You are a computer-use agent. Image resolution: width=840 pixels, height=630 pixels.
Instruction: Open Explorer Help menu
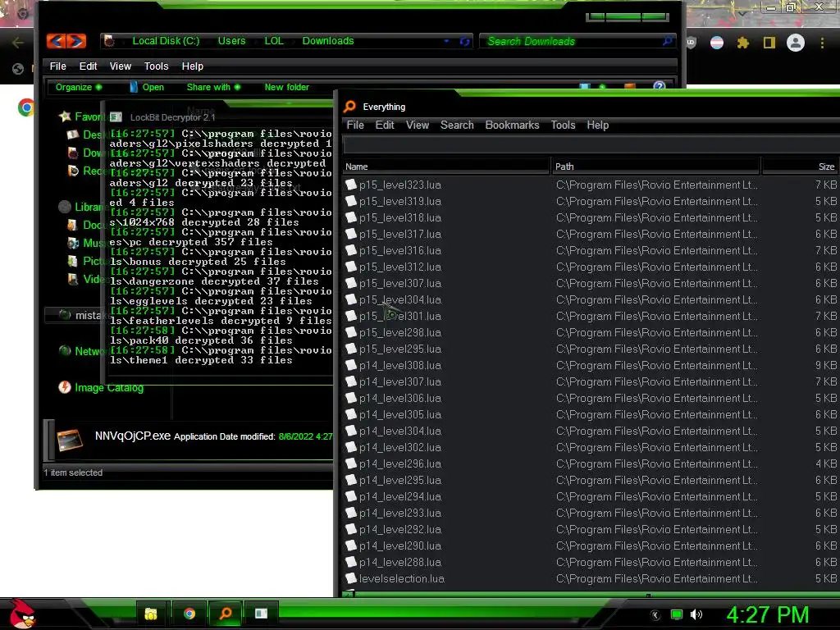pyautogui.click(x=192, y=66)
